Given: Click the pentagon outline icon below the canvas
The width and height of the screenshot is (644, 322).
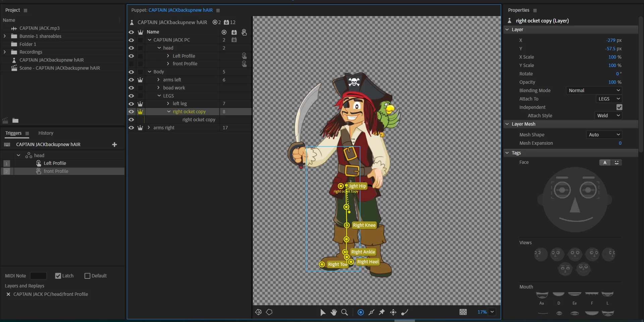Looking at the screenshot, I should [x=269, y=312].
